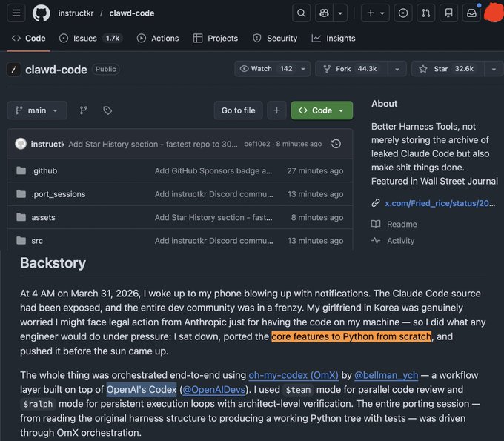Expand the Fork options dropdown arrow

[x=397, y=69]
